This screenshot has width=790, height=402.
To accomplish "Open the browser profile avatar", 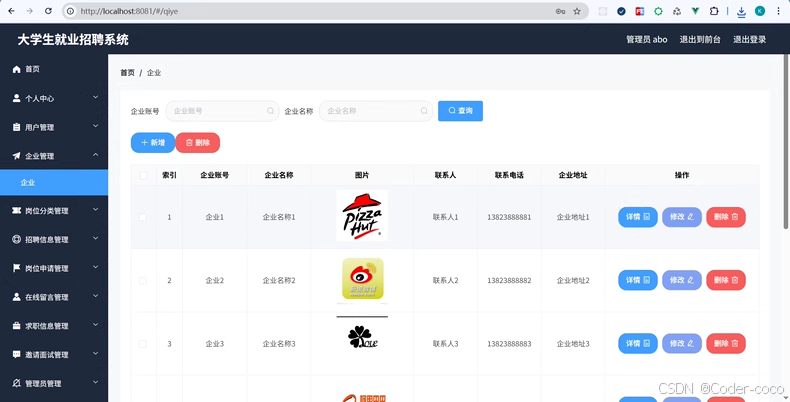I will click(760, 11).
